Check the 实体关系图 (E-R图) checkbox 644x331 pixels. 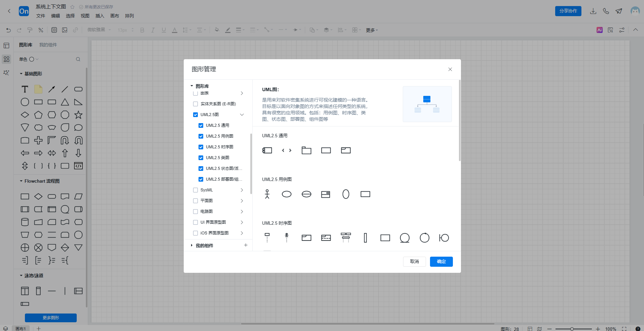[x=195, y=104]
